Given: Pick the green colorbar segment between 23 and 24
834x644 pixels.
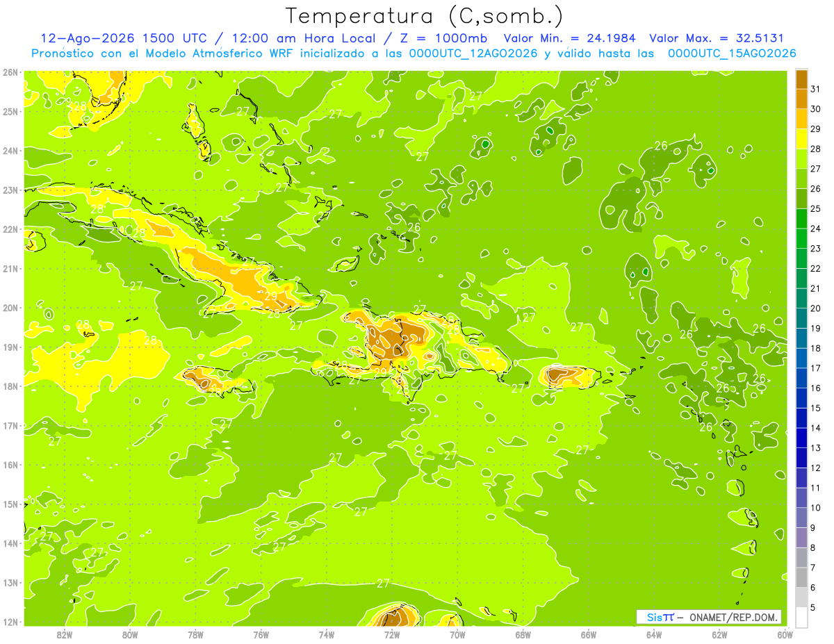Looking at the screenshot, I should (x=801, y=239).
